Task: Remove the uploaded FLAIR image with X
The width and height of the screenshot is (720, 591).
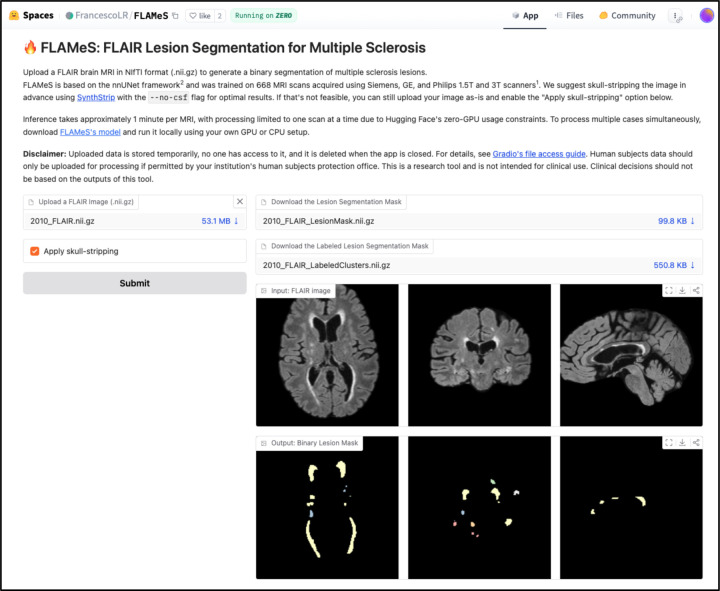Action: (x=240, y=202)
